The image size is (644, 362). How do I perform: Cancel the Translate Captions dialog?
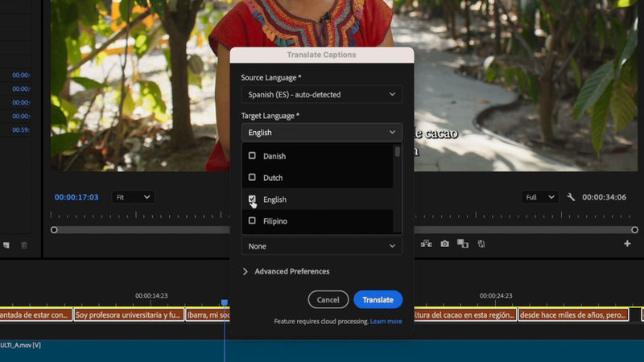[x=328, y=299]
